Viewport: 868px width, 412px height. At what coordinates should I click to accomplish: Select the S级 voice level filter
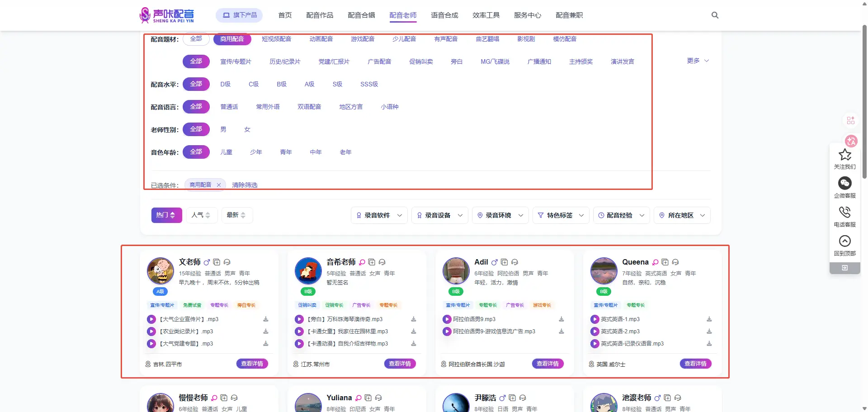coord(337,84)
